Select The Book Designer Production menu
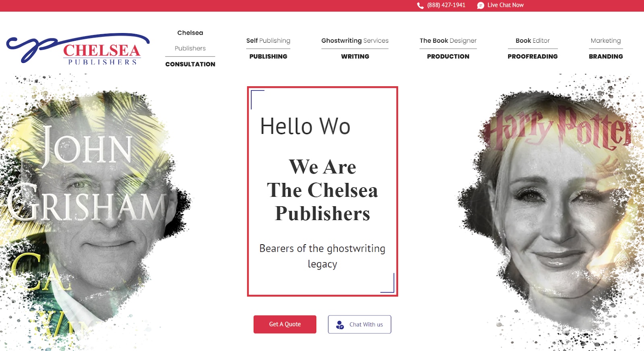Screen dimensions: 644x351 pos(448,48)
